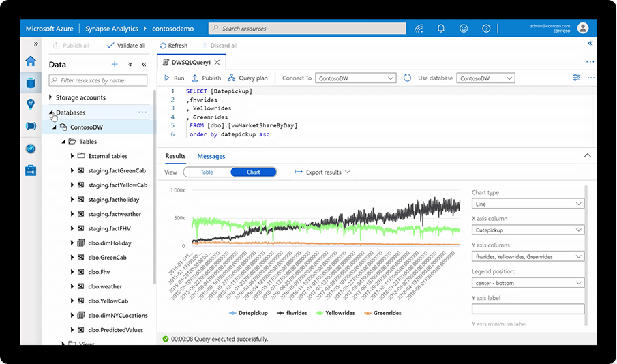The width and height of the screenshot is (617, 364).
Task: Switch results view to Chart
Action: point(254,172)
